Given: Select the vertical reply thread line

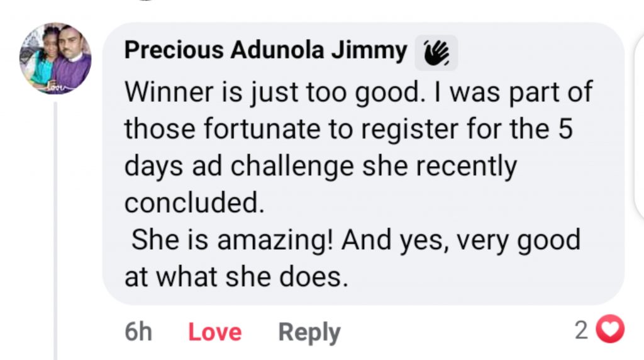Looking at the screenshot, I should pyautogui.click(x=55, y=231).
